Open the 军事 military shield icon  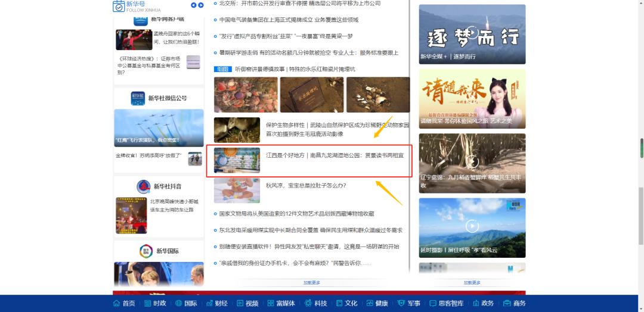(401, 303)
